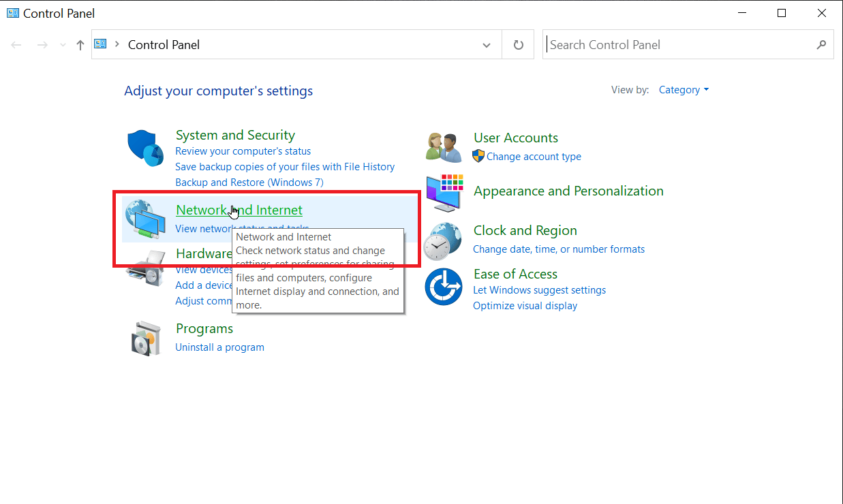Click the Control Panel title bar icon
843x504 pixels.
[13, 13]
